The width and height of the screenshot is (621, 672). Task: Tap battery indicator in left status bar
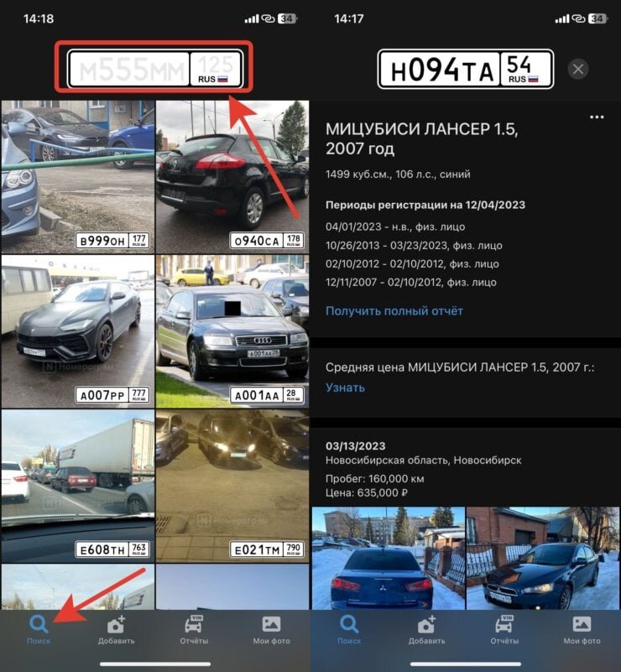[287, 18]
